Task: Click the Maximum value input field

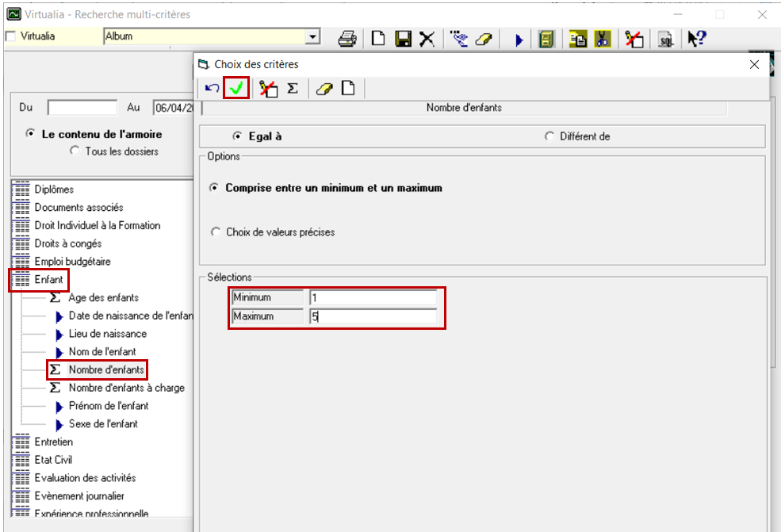Action: coord(373,316)
